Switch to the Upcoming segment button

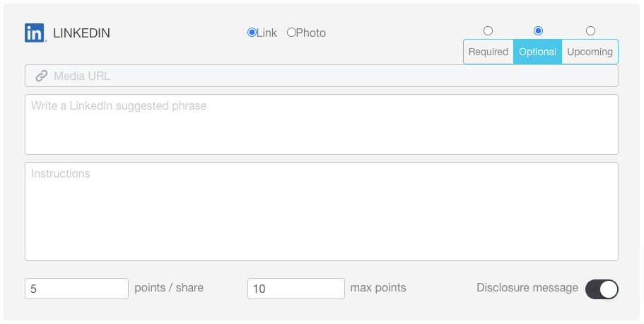pos(590,52)
